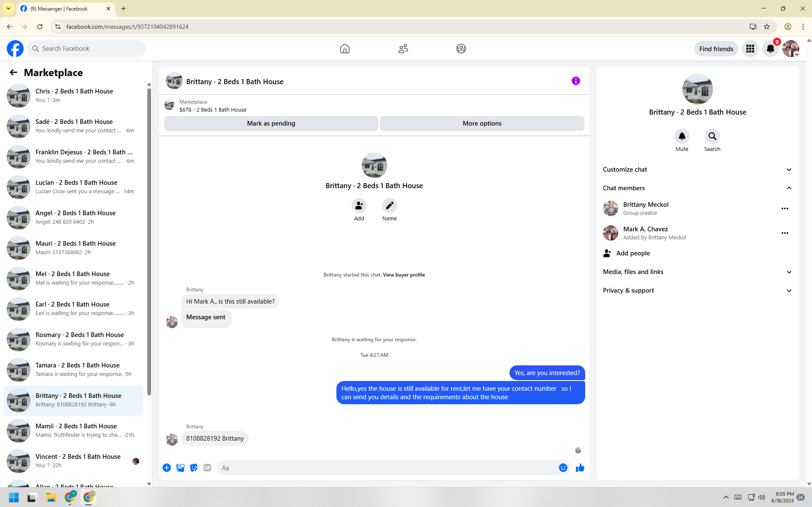
Task: Open Rosmary 2 Beds 1 Bath House chat
Action: [73, 339]
